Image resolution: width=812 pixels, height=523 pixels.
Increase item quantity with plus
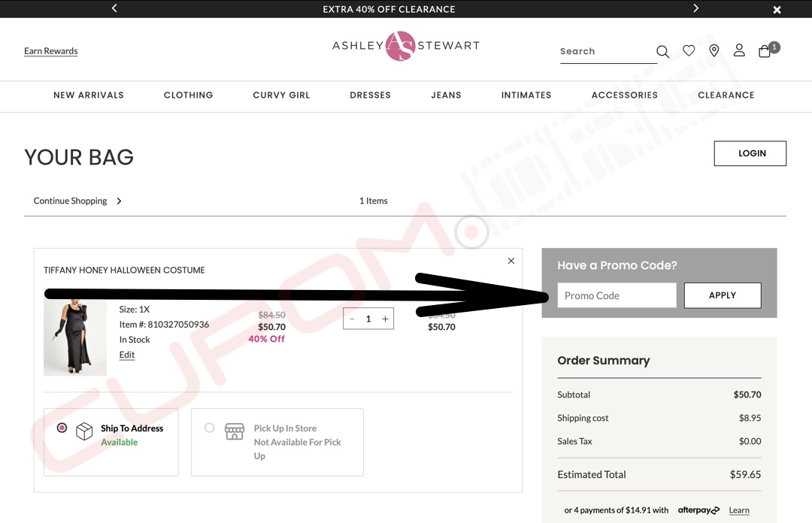(385, 319)
